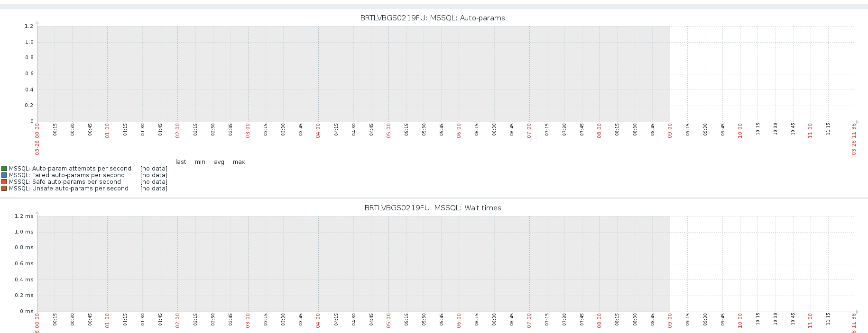The width and height of the screenshot is (868, 333).
Task: Click the Auto-params graph title
Action: 433,18
